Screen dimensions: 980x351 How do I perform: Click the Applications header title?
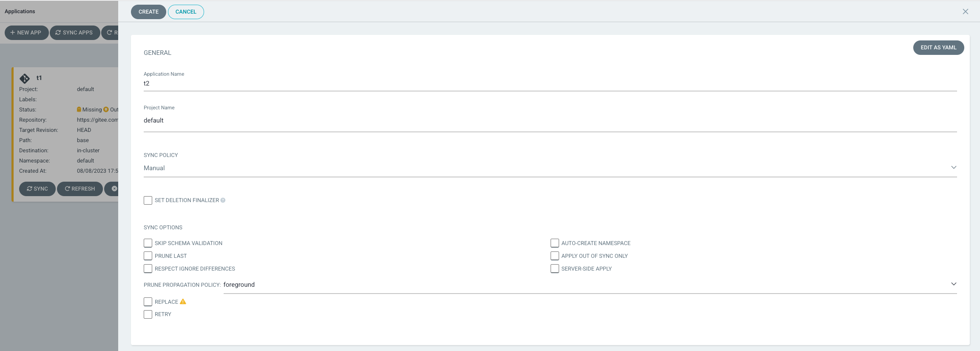20,11
